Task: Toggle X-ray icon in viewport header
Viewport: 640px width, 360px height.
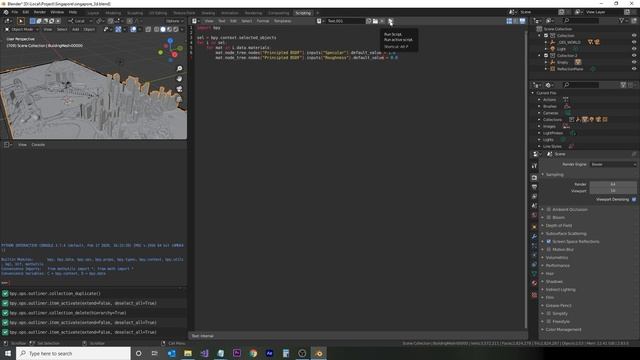Action: pyautogui.click(x=148, y=29)
